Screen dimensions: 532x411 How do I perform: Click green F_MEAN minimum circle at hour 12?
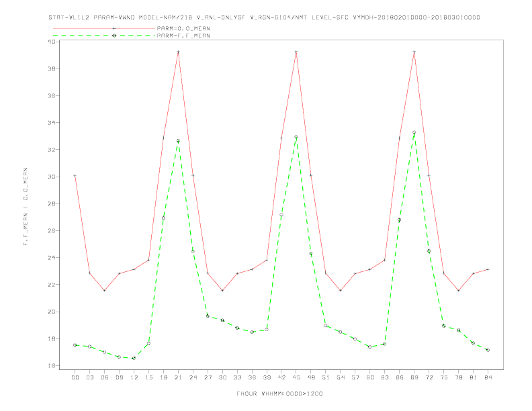(x=134, y=358)
